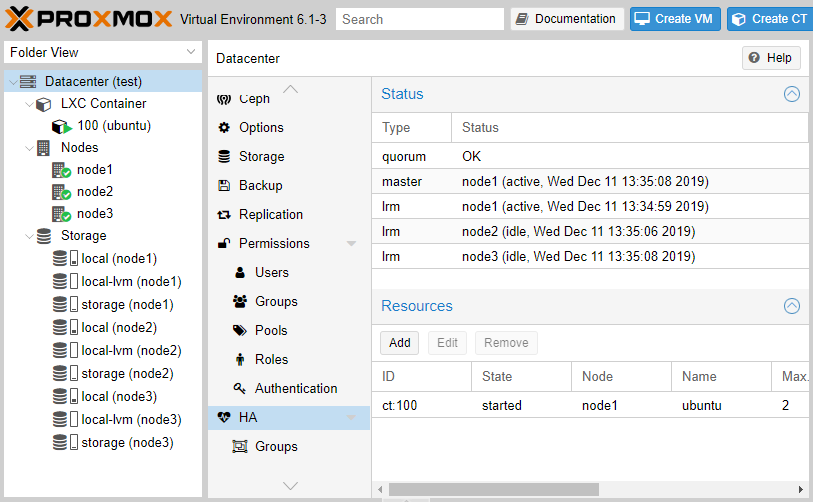Click the Permissions unlock icon
This screenshot has width=813, height=502.
tap(224, 244)
